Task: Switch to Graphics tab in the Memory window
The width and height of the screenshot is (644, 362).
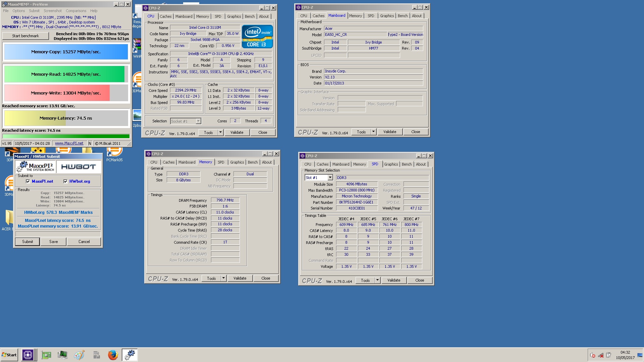Action: (237, 162)
